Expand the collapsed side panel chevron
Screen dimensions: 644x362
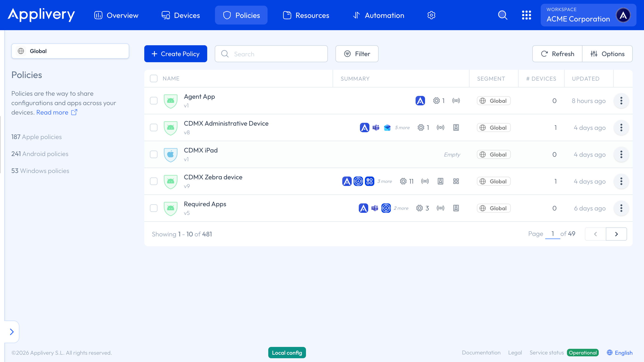point(12,332)
